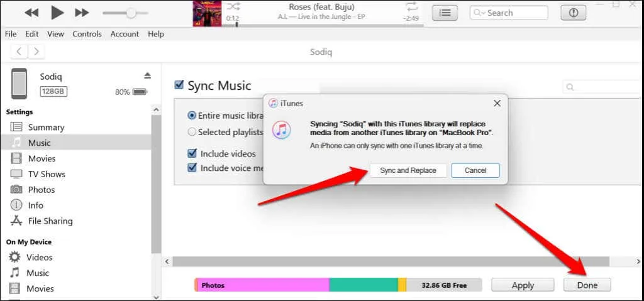The height and width of the screenshot is (301, 644).
Task: Toggle the Include videos checkbox
Action: 192,153
